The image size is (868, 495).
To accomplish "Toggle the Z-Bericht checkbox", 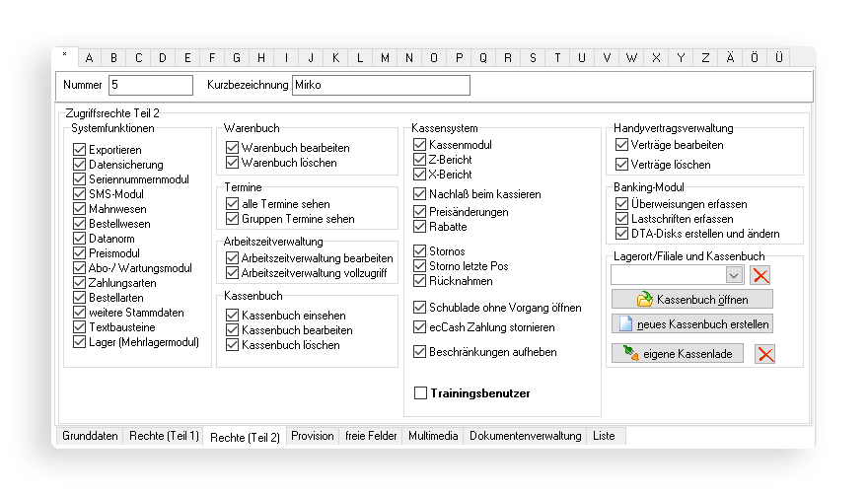I will [419, 160].
